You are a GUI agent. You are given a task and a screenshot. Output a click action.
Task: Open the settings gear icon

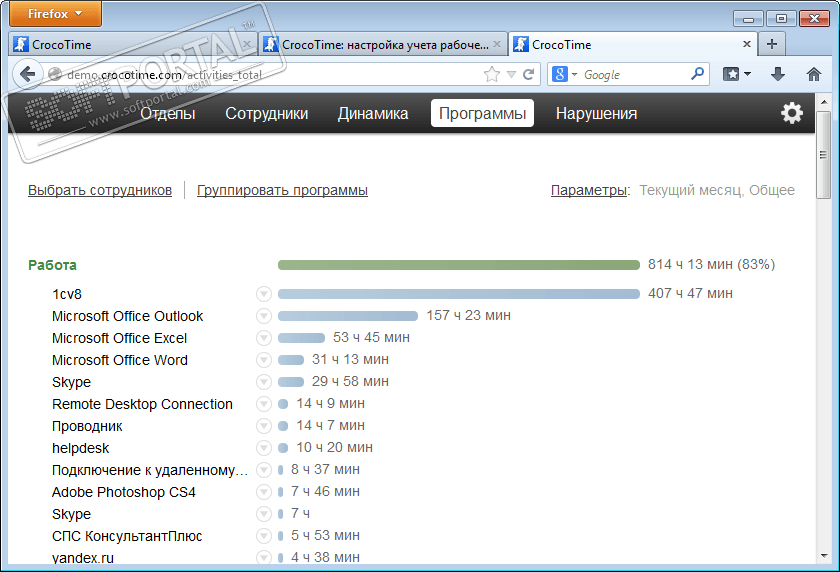pyautogui.click(x=792, y=113)
